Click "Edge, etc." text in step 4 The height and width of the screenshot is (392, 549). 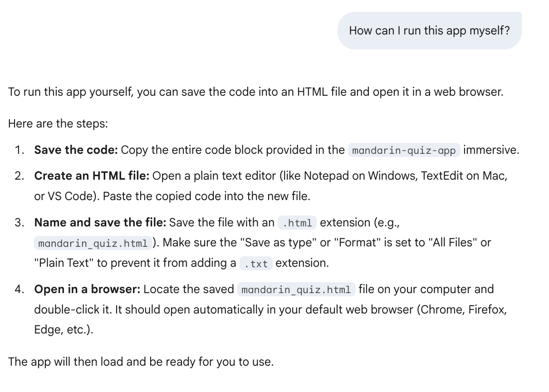(x=64, y=330)
